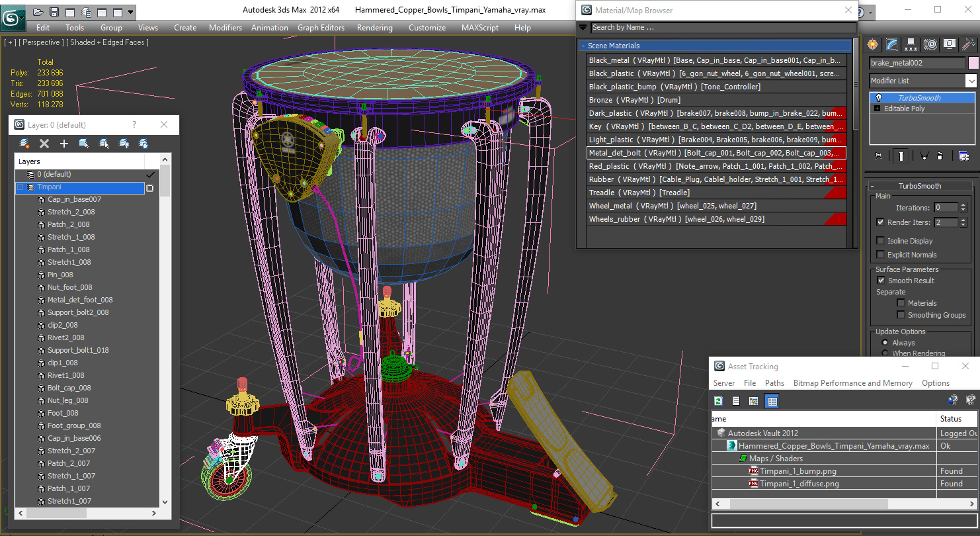This screenshot has width=980, height=536.
Task: Enable Separate by Materials checkbox
Action: pos(900,303)
